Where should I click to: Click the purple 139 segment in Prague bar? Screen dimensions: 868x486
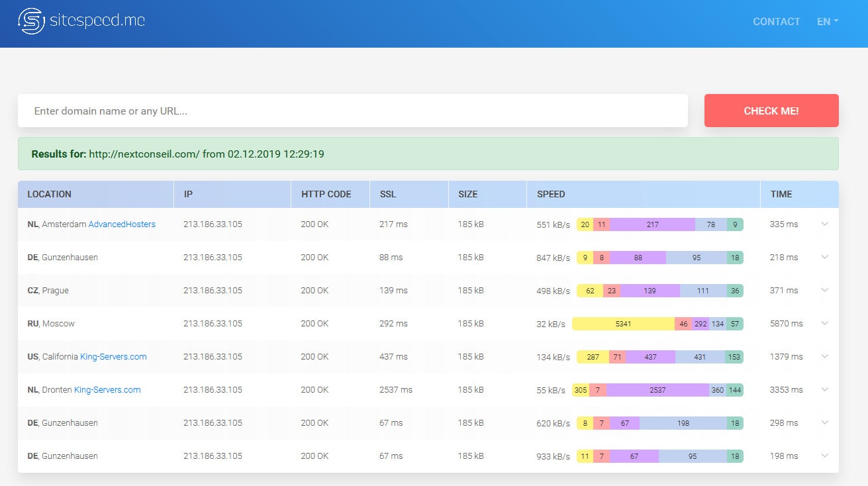[x=650, y=291]
